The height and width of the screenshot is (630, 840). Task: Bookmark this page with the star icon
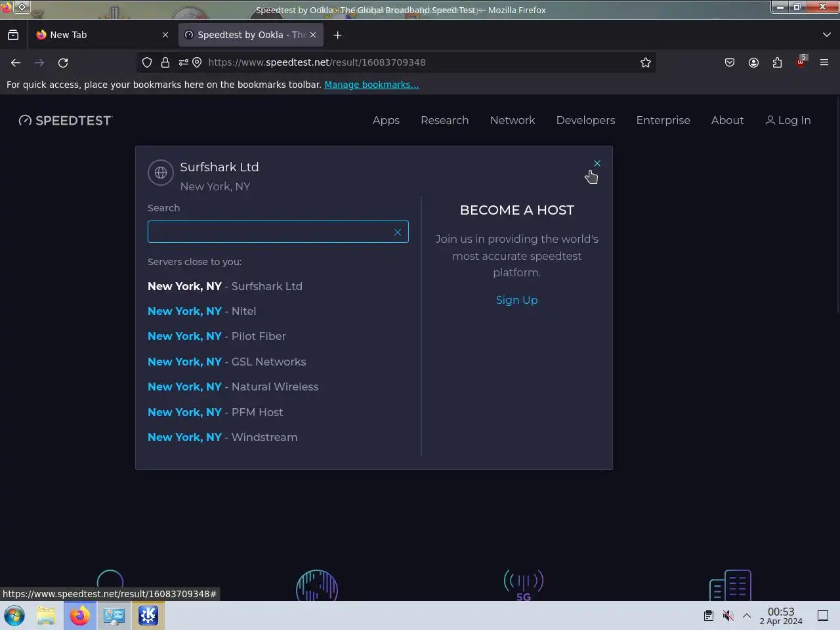[646, 62]
